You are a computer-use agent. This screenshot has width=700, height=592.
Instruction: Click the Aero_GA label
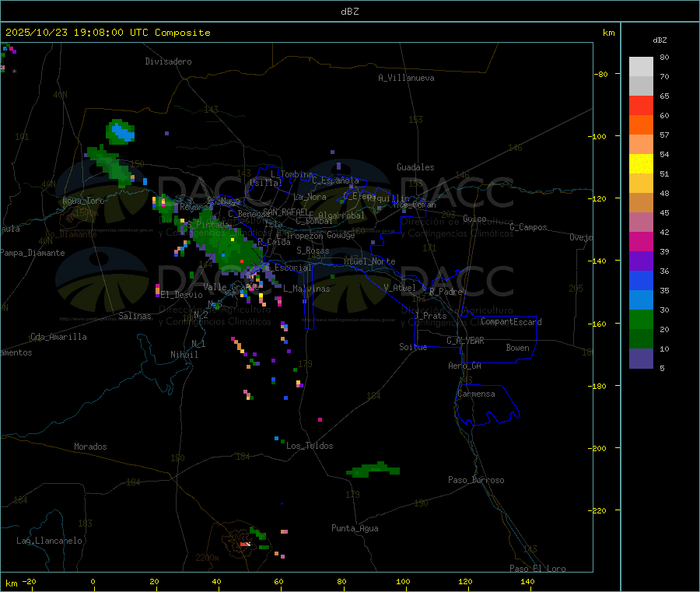(x=464, y=366)
